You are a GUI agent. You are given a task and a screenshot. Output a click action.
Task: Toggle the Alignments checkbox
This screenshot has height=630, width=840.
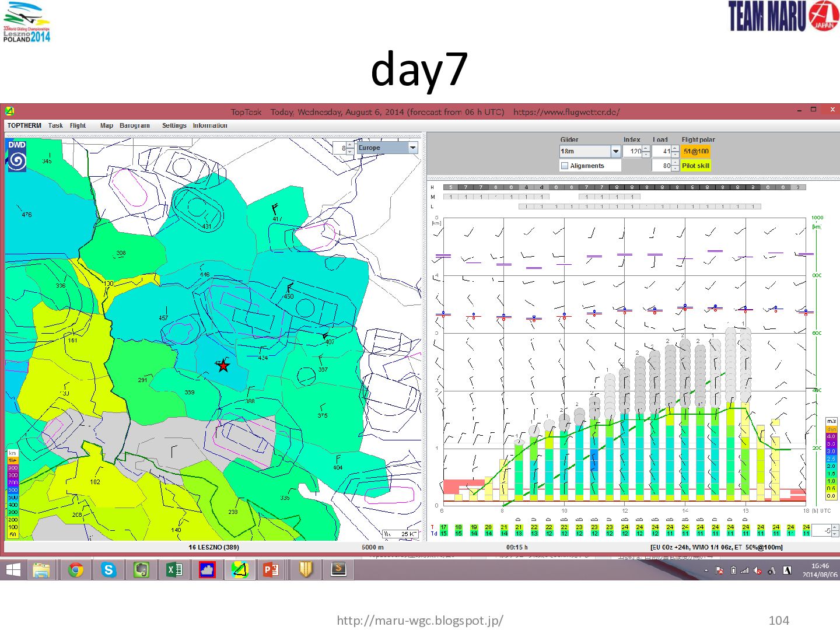(565, 166)
